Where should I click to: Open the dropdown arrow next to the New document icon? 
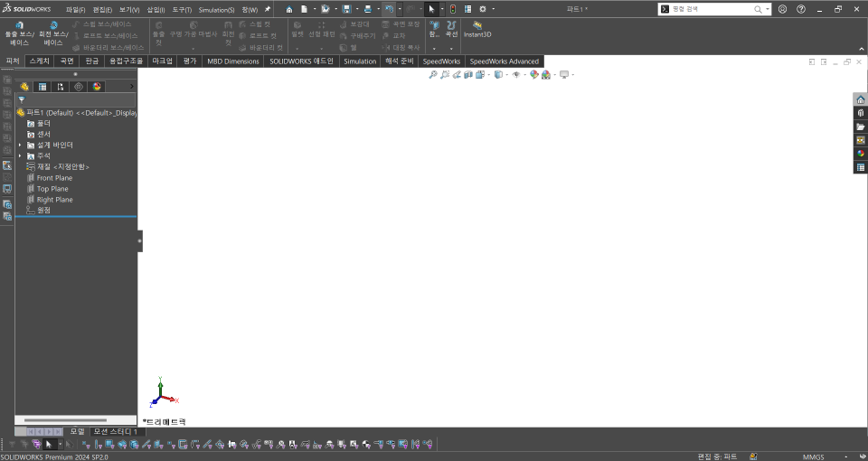click(x=315, y=9)
